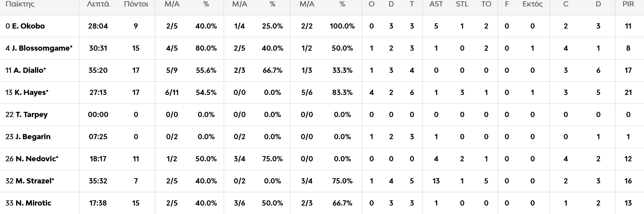Select J. Begarin player name

tap(33, 137)
